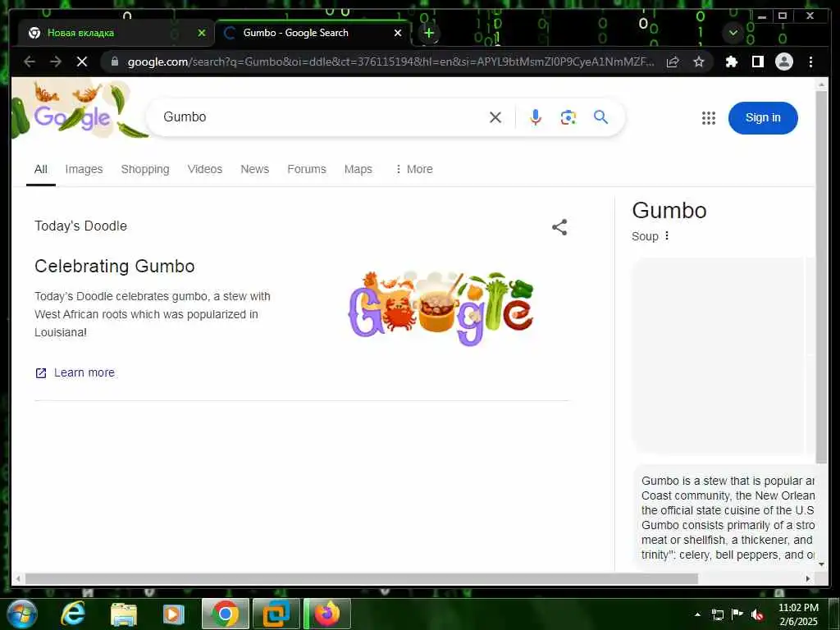Select the Gumbo - Google Search tab
Screen dimensions: 840x630
[313, 33]
